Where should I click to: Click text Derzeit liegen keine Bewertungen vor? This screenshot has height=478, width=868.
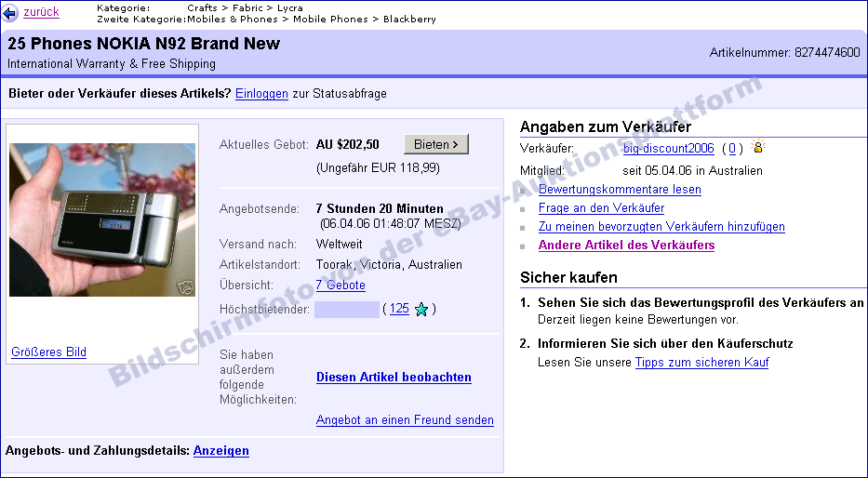pos(638,320)
